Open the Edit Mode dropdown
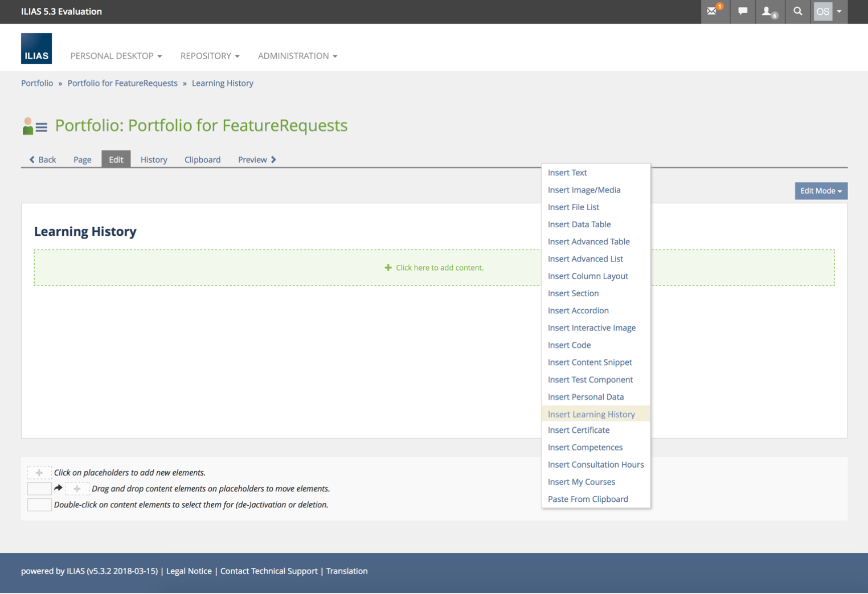868x594 pixels. pyautogui.click(x=821, y=191)
